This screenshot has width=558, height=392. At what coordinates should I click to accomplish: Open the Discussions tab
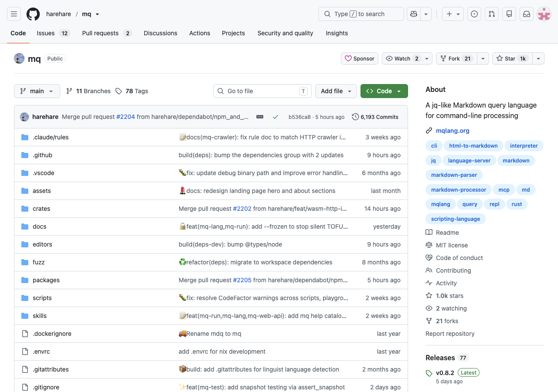[x=160, y=33]
